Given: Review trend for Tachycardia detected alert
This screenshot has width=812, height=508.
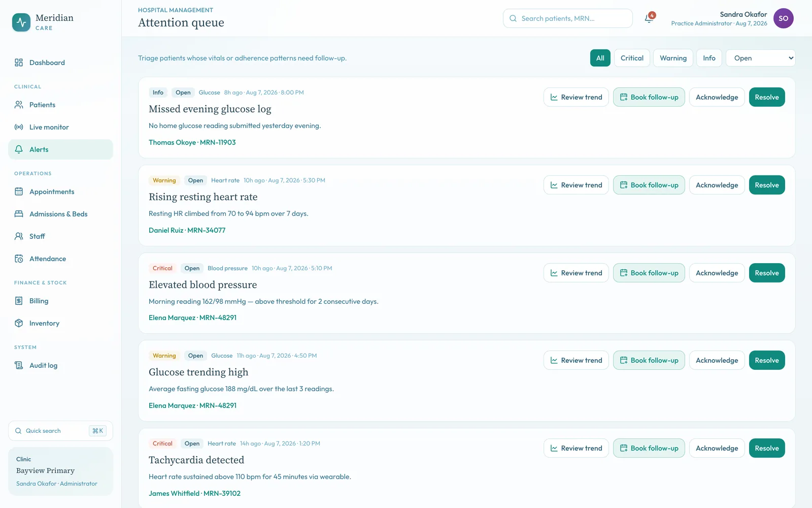Looking at the screenshot, I should coord(576,448).
